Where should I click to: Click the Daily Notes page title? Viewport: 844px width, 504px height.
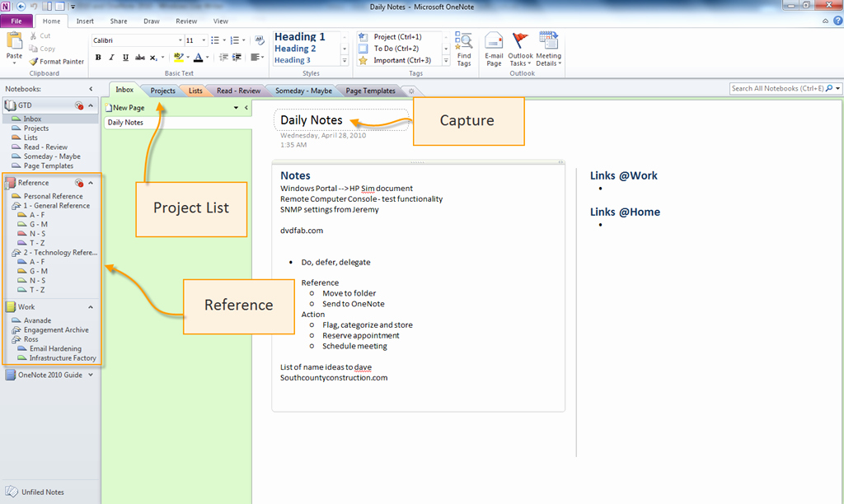[x=311, y=120]
